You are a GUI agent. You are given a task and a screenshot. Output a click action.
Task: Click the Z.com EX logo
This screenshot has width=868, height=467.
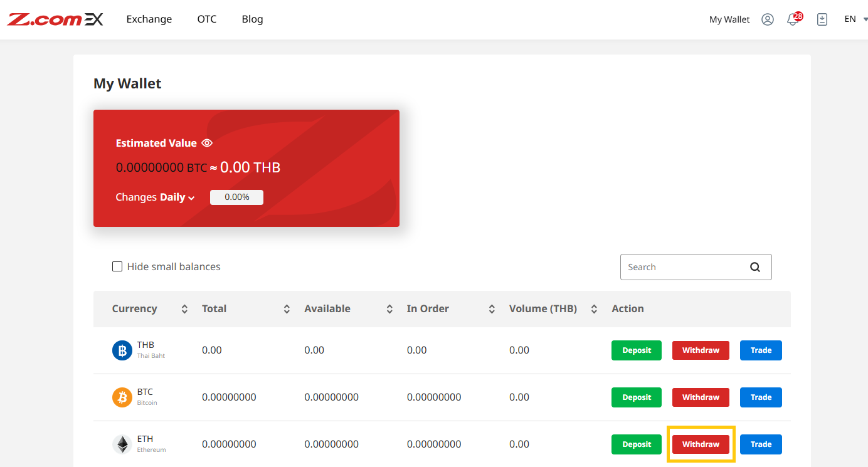pos(55,19)
